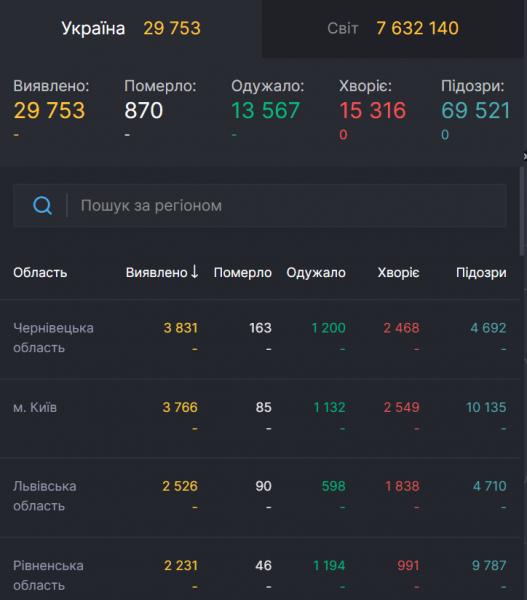Screen dimensions: 527x600
Task: Select the м. Київ row
Action: click(x=260, y=418)
